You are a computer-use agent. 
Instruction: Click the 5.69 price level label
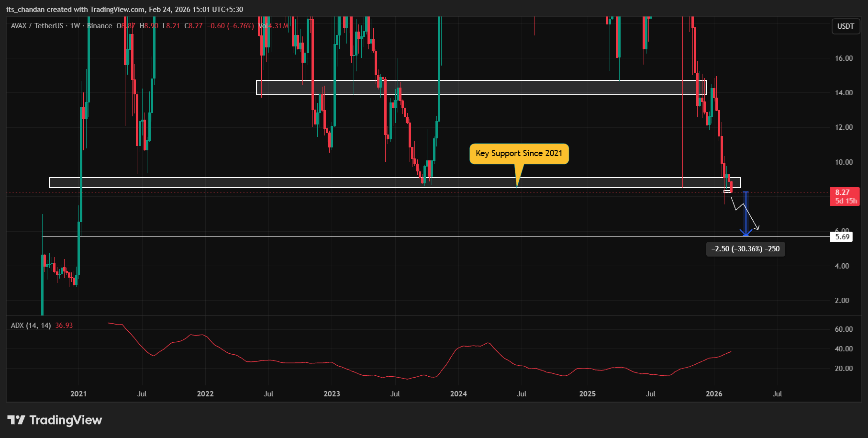click(x=841, y=236)
